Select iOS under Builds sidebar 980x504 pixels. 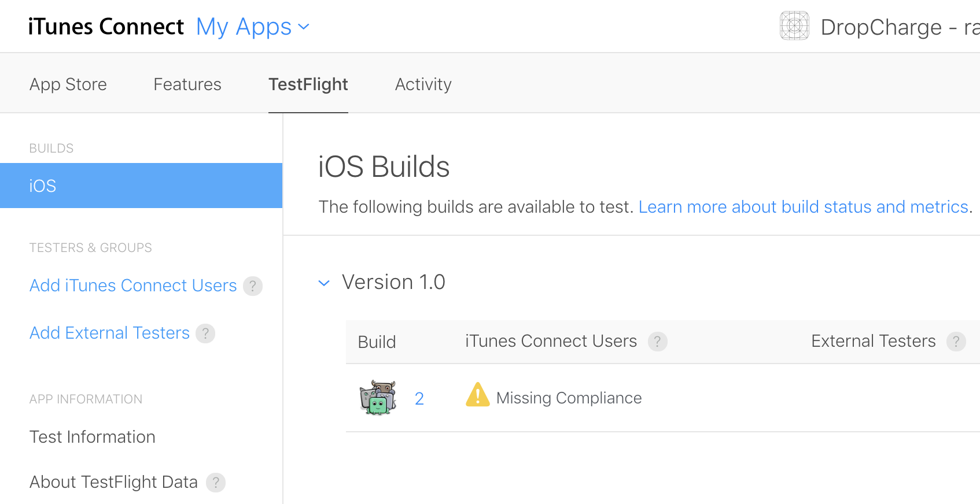(141, 186)
